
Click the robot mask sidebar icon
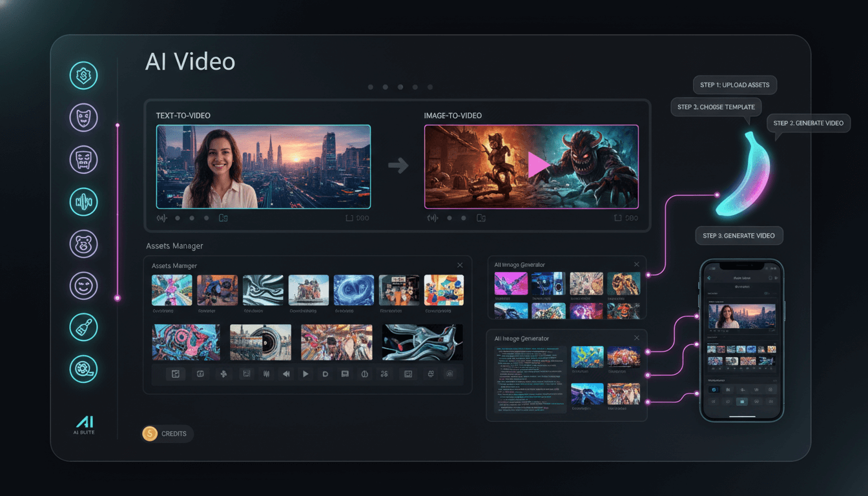click(x=83, y=160)
